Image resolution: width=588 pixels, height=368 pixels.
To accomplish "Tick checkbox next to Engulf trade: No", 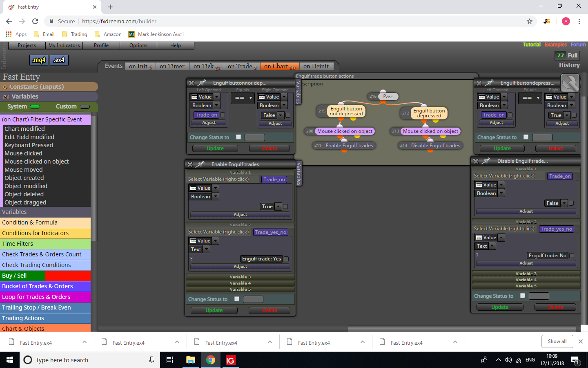I will (x=572, y=256).
